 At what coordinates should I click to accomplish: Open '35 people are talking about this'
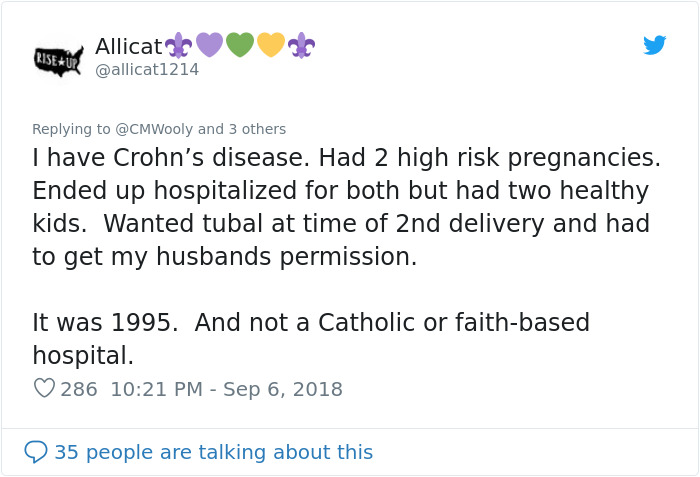coord(213,452)
